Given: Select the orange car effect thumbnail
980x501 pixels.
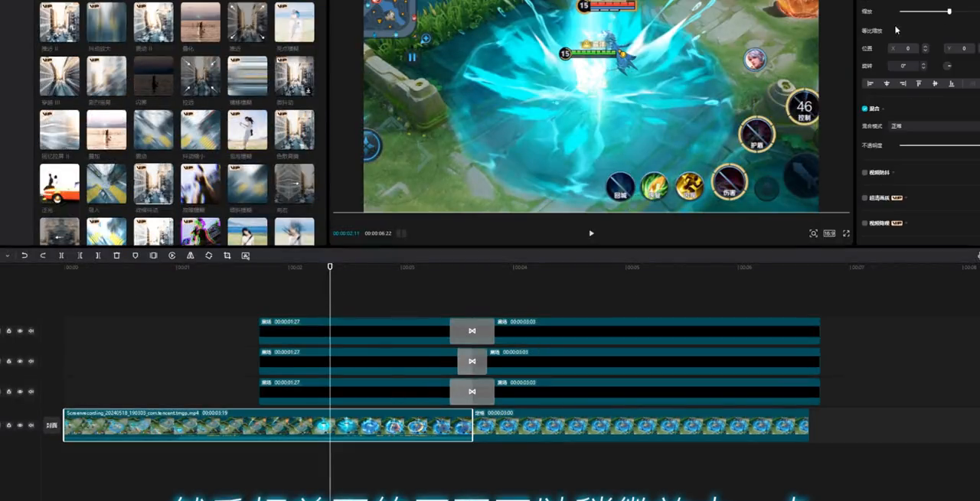Looking at the screenshot, I should pos(60,184).
